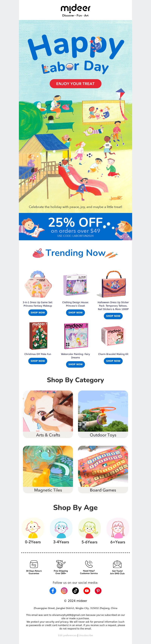Open the Instagram social icon
Viewport: 151px width, 644px height.
click(64, 591)
